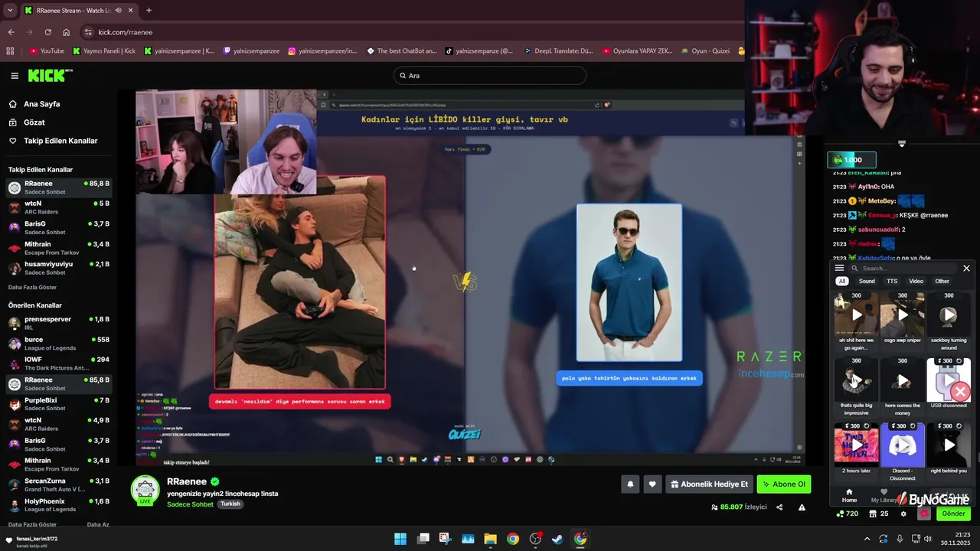Open prensesperver recommended channel
The width and height of the screenshot is (980, 551).
point(58,323)
